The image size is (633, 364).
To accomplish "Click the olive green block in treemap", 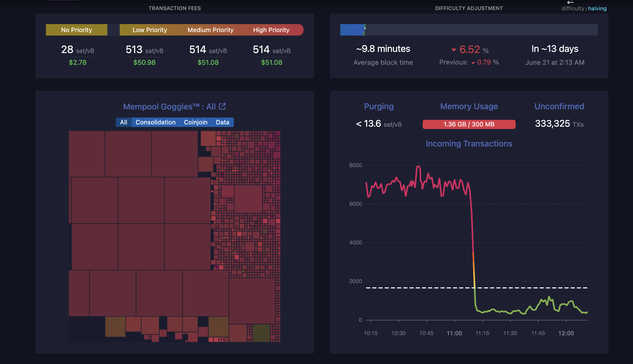I will click(x=261, y=333).
